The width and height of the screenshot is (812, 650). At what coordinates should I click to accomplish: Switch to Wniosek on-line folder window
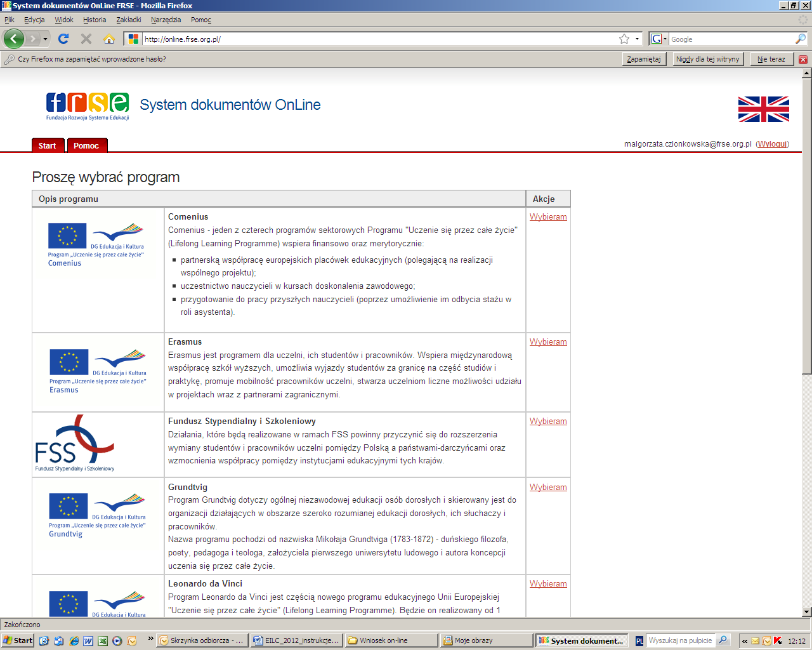(x=391, y=640)
